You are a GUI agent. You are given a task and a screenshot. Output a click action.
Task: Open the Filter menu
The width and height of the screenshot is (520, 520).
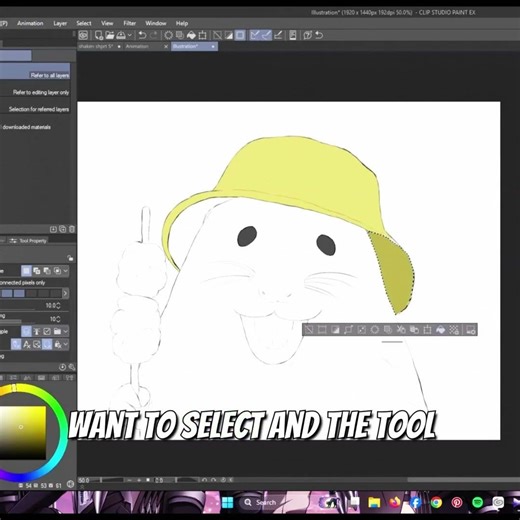tap(129, 23)
